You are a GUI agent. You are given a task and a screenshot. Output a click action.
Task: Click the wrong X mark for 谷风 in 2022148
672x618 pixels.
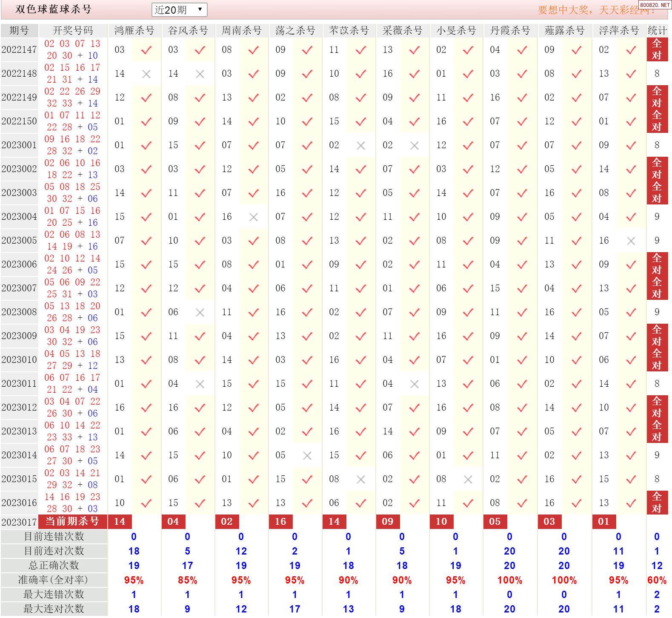pyautogui.click(x=200, y=74)
